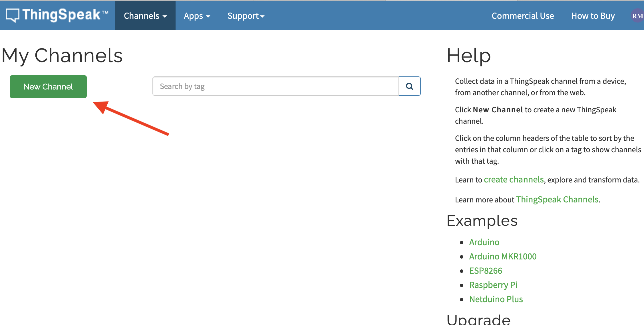This screenshot has height=325, width=644.
Task: Click the magnifying glass search button
Action: coord(409,86)
